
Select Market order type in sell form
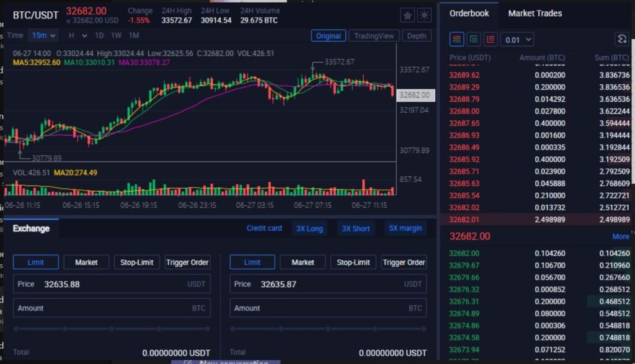click(303, 262)
